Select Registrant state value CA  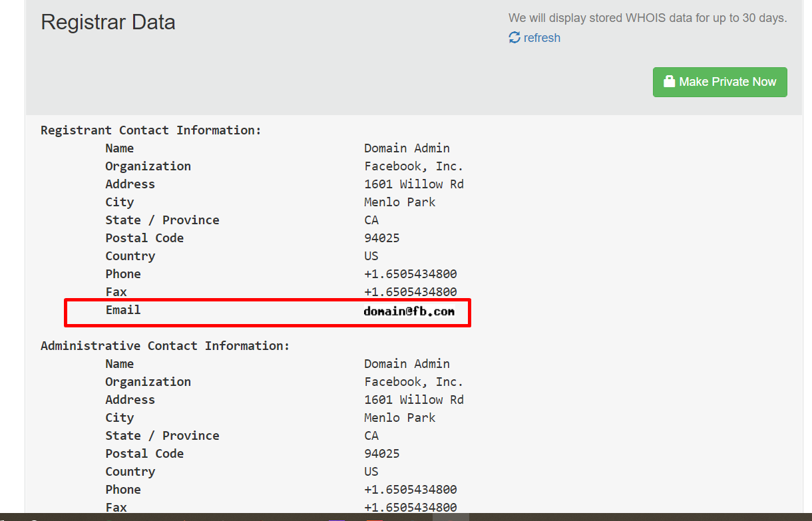click(371, 220)
